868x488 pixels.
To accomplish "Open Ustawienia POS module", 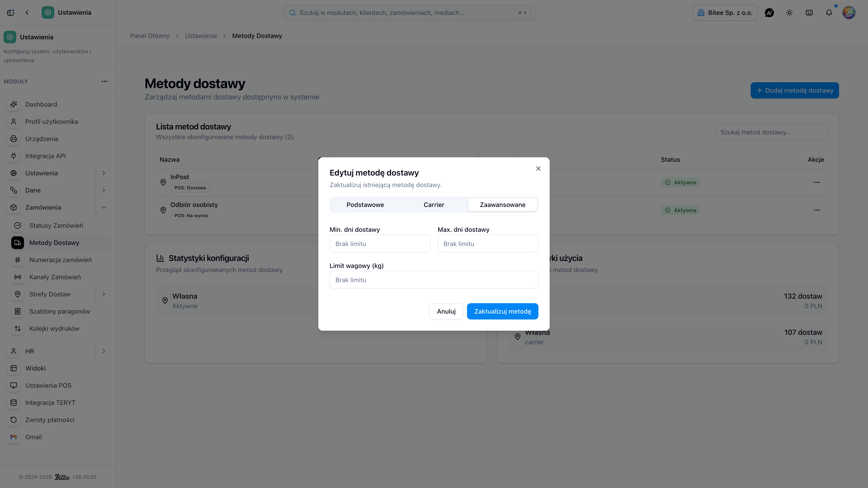I will point(49,386).
